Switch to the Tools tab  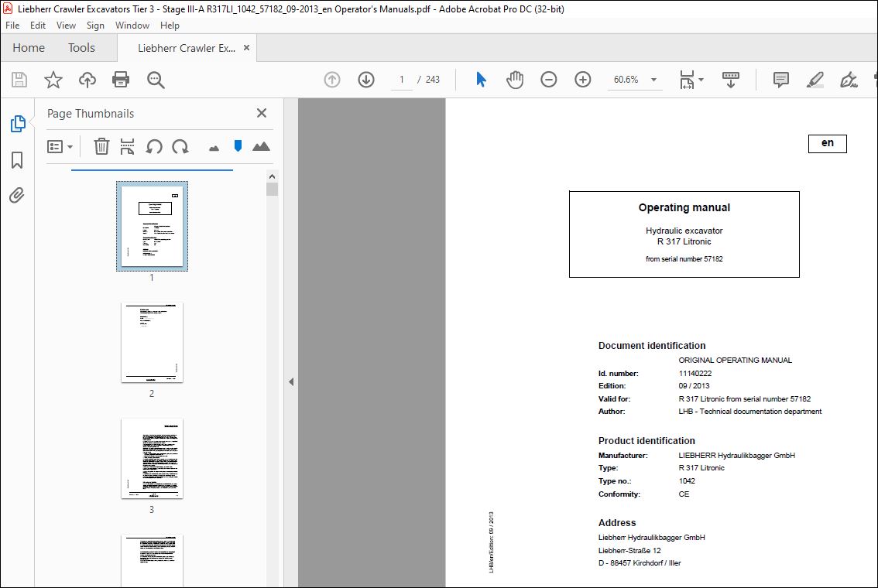(82, 47)
